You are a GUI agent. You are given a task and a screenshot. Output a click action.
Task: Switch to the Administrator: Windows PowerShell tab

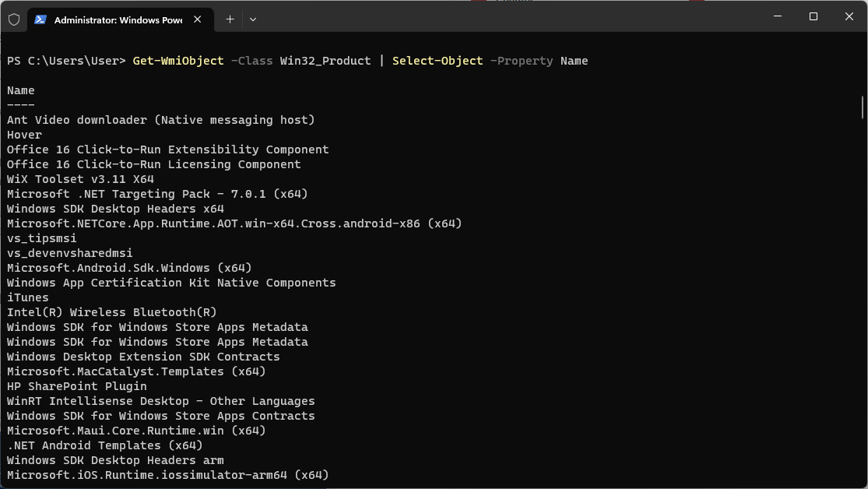121,20
